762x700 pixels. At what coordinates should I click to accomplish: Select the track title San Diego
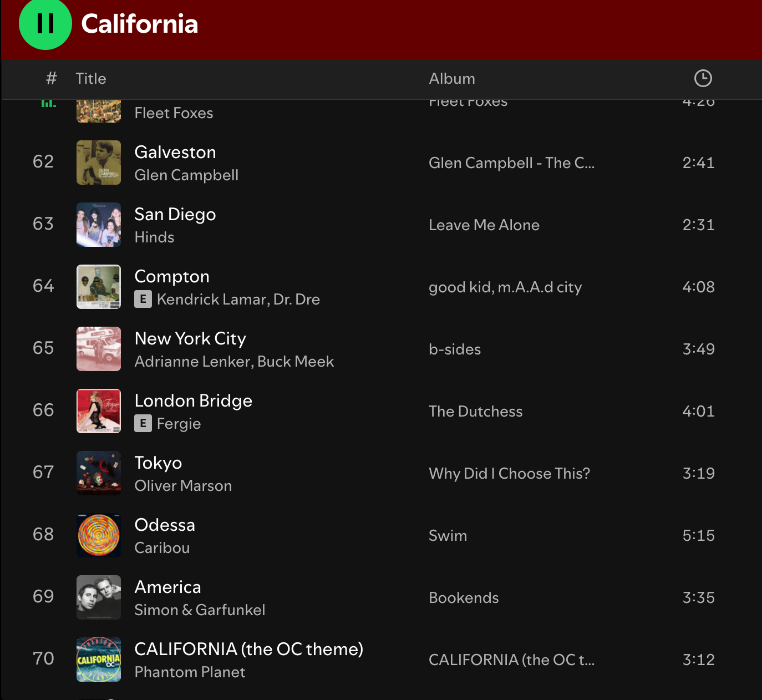click(x=175, y=215)
